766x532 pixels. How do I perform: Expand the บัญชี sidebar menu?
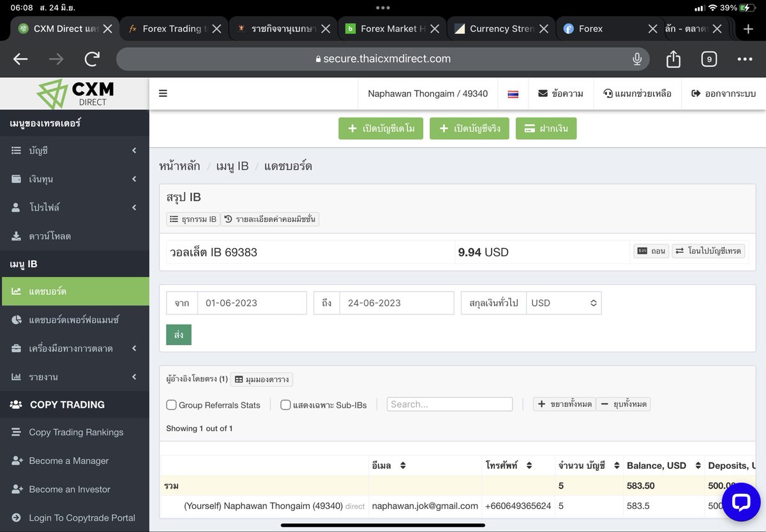pos(75,151)
